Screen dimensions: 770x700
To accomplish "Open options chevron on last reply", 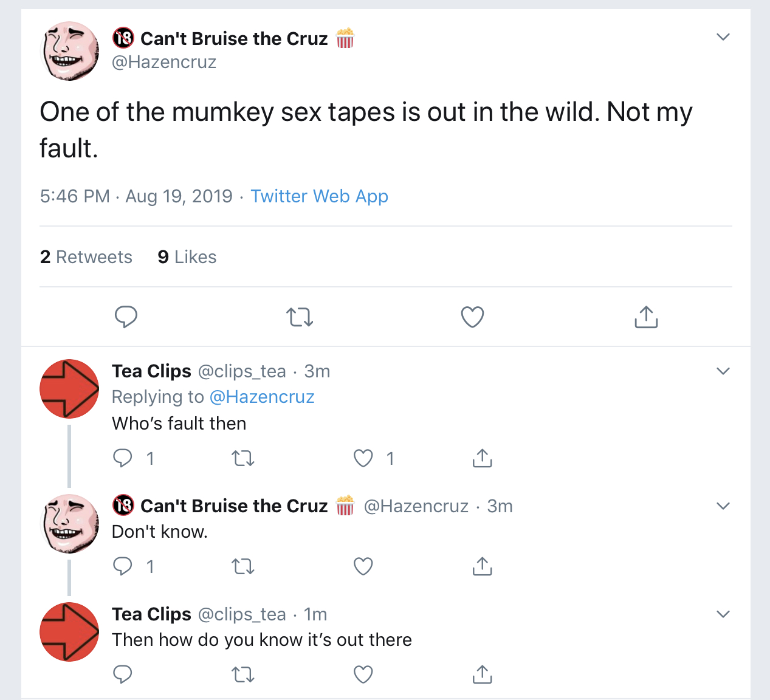I will tap(723, 614).
